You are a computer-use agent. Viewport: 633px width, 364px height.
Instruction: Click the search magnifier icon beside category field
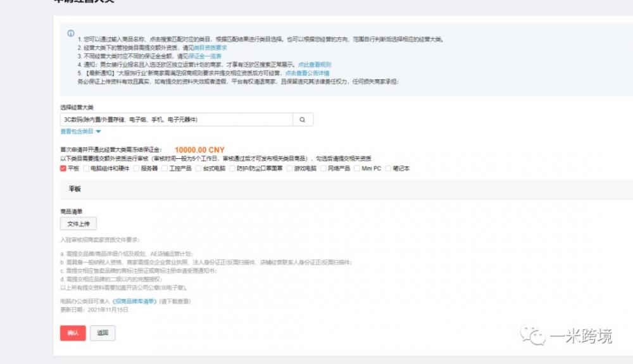point(303,120)
